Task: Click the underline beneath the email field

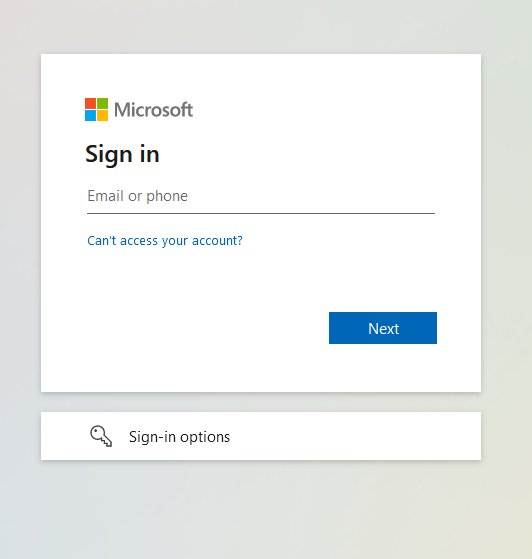Action: pyautogui.click(x=261, y=213)
